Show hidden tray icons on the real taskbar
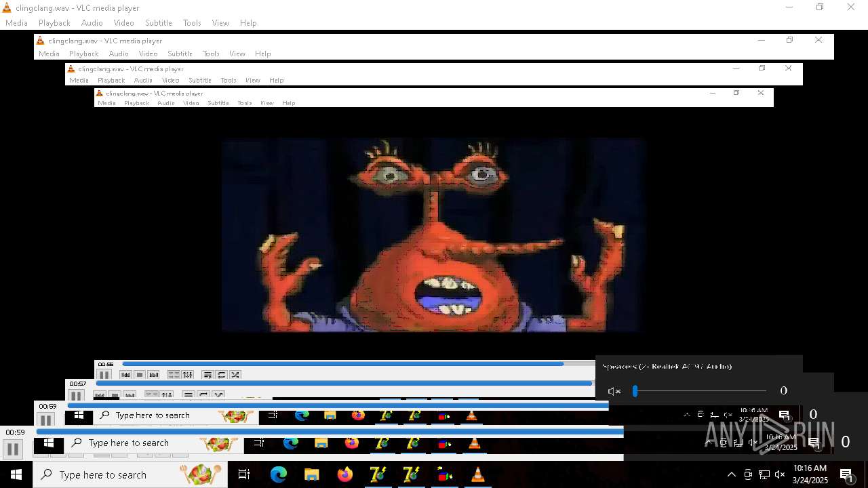 pyautogui.click(x=731, y=474)
